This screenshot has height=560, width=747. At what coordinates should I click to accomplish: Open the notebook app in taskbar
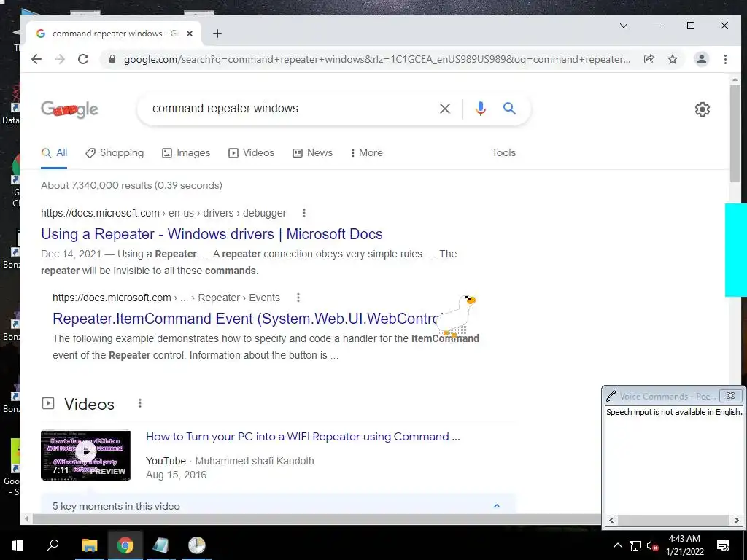160,545
